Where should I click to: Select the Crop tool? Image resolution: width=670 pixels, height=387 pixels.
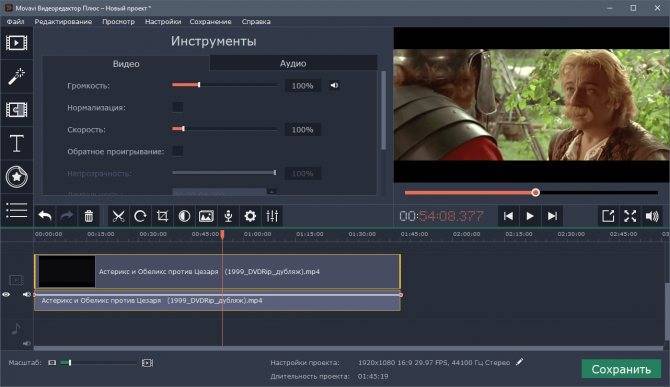coord(162,216)
